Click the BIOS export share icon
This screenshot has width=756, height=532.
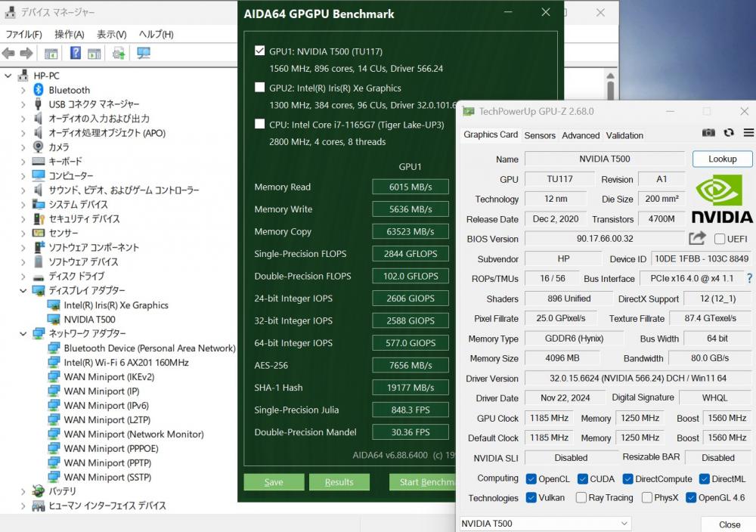pos(697,239)
